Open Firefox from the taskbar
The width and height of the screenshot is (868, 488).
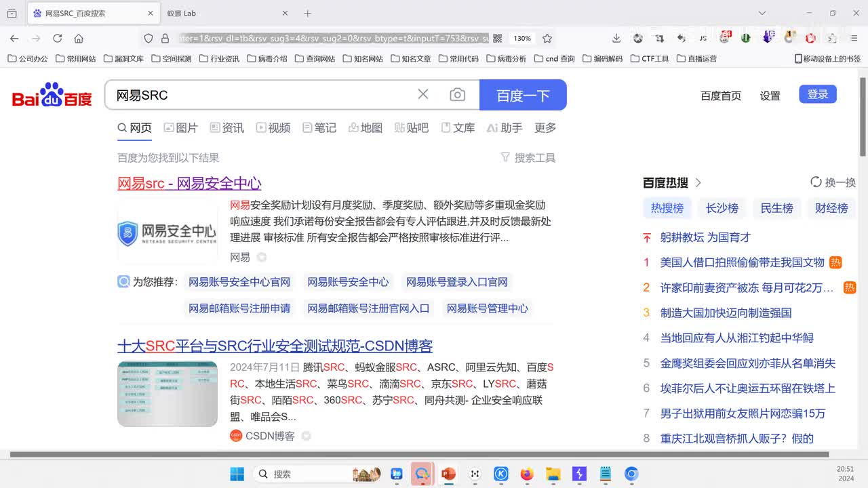527,474
